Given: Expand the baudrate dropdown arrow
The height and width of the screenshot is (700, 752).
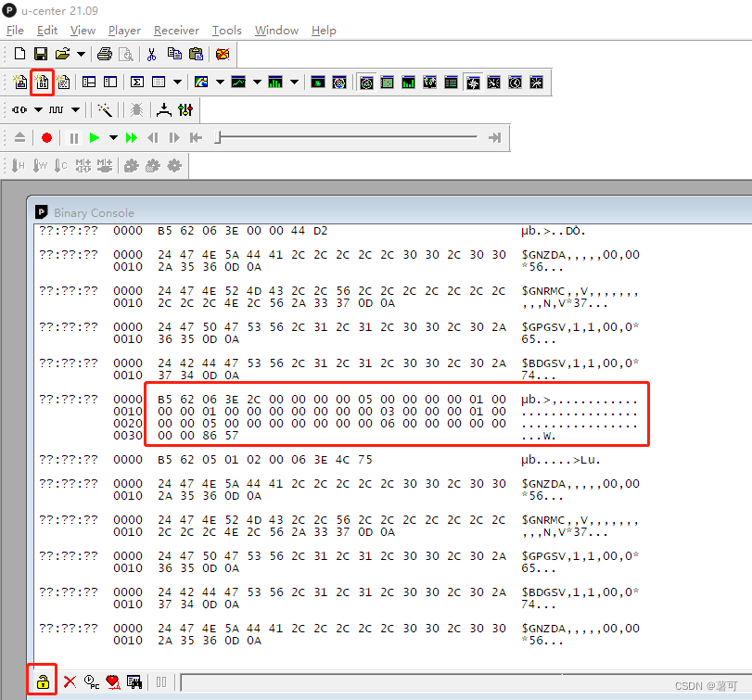Looking at the screenshot, I should (75, 109).
